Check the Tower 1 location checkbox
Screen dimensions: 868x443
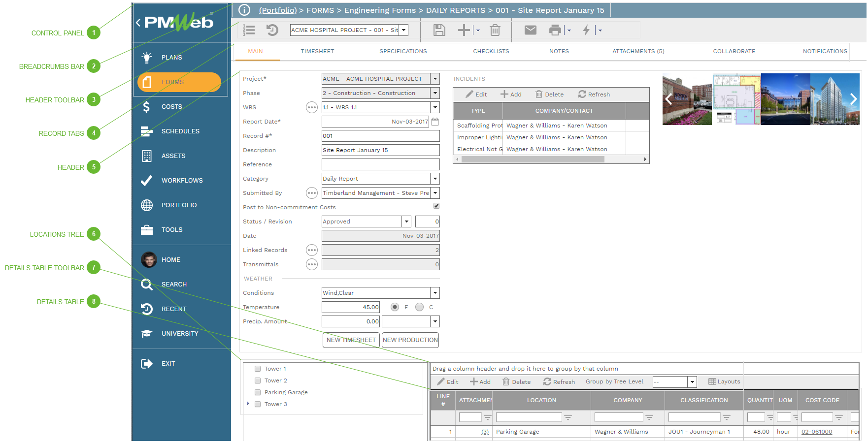(258, 369)
